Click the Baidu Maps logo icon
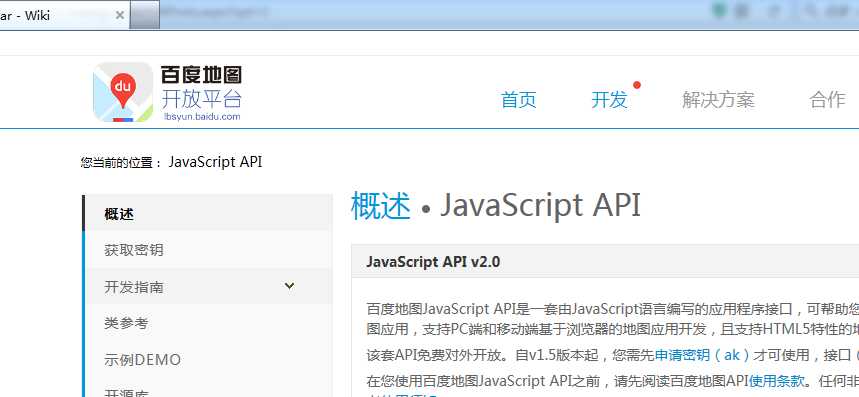Image resolution: width=859 pixels, height=397 pixels. tap(123, 91)
